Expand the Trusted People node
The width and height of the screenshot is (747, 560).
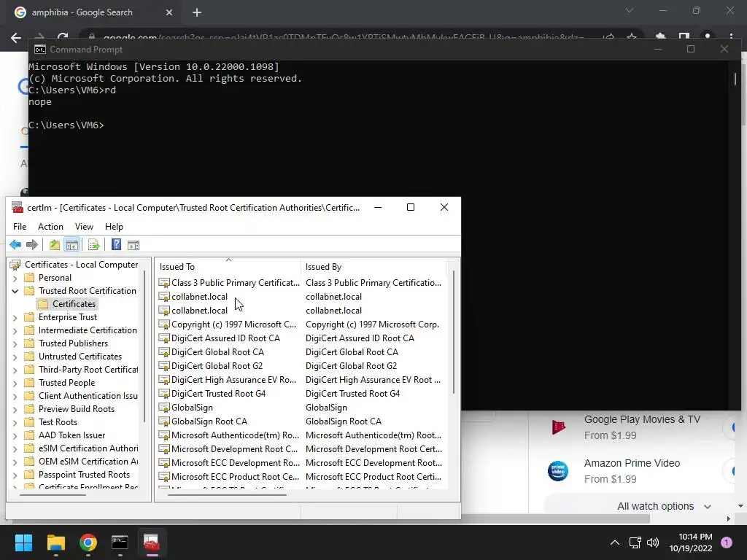[15, 383]
